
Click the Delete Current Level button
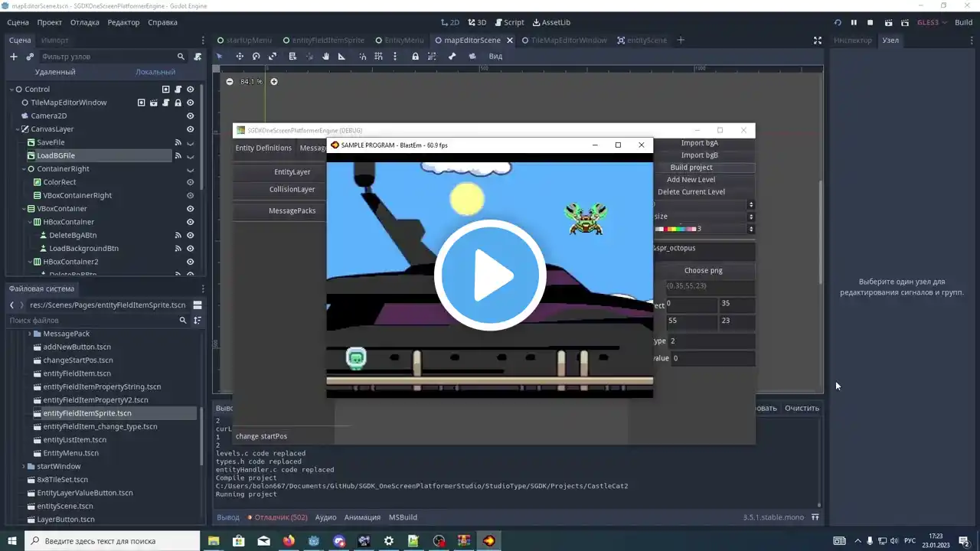tap(691, 192)
